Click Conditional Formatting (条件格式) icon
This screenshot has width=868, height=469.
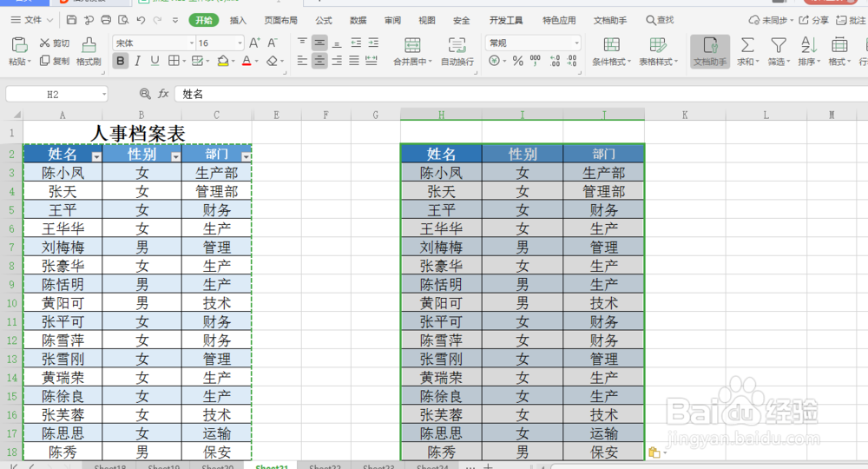point(612,45)
